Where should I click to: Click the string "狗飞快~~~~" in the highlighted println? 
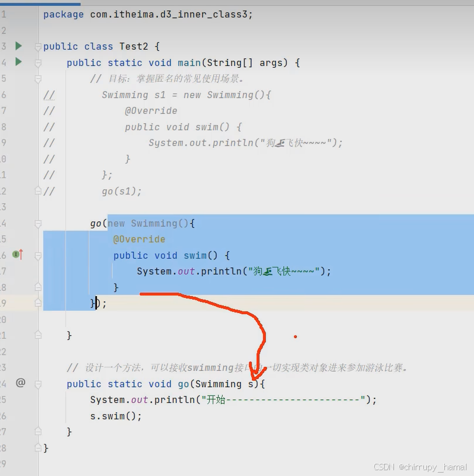pyautogui.click(x=284, y=271)
